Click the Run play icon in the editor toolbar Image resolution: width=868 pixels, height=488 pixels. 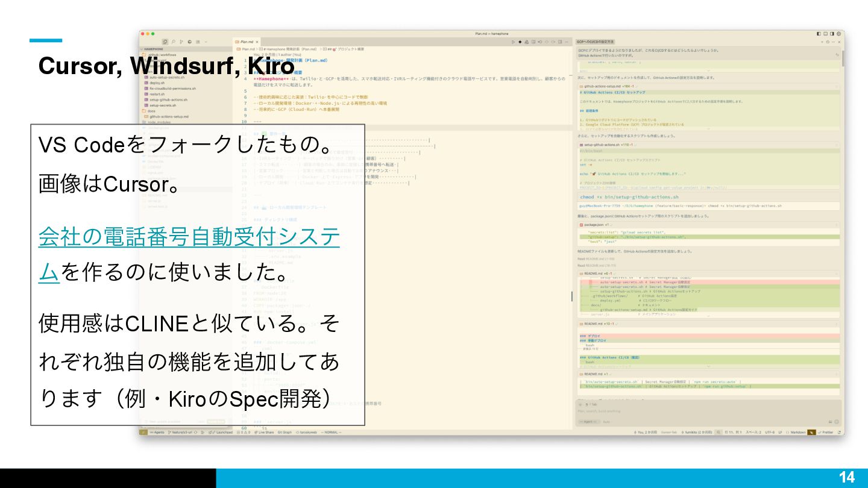513,42
